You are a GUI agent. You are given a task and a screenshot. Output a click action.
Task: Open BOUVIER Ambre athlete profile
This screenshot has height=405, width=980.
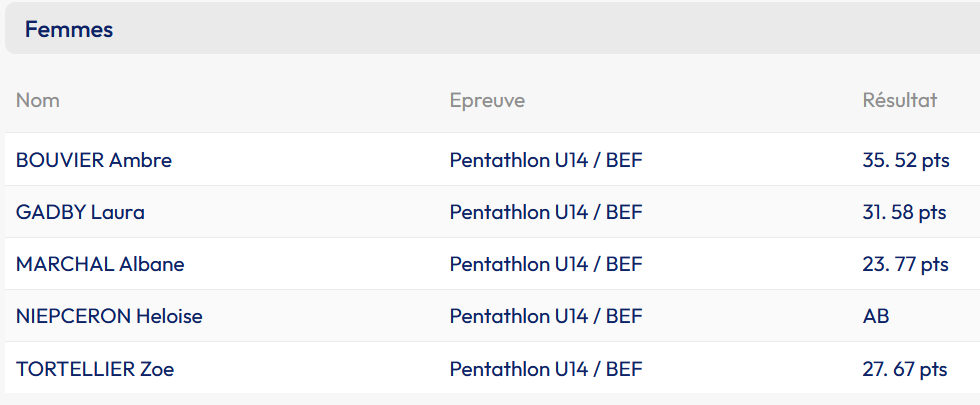pyautogui.click(x=94, y=160)
